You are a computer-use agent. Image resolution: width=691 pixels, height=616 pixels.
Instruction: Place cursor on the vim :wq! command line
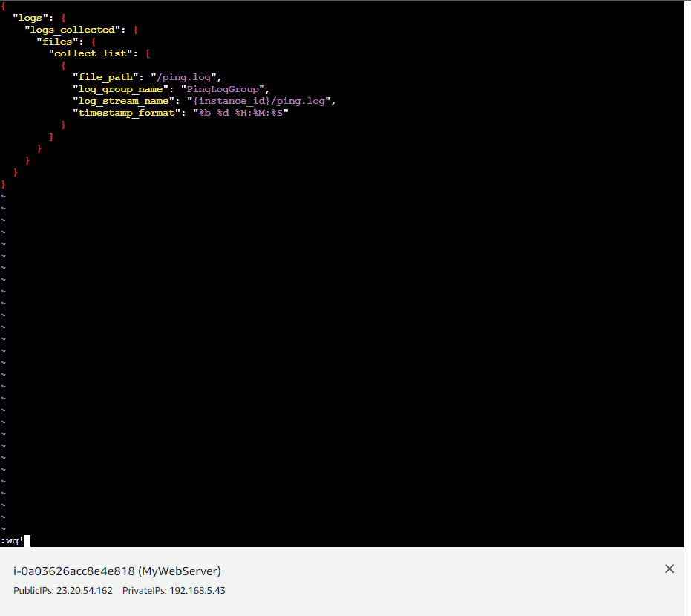point(13,540)
